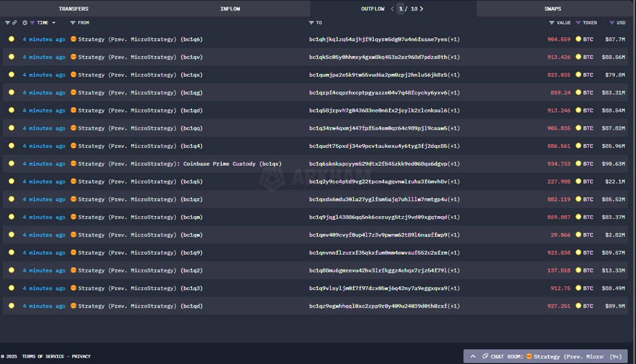Click BTC token icon on 227.988 row
The height and width of the screenshot is (364, 636).
(x=578, y=181)
